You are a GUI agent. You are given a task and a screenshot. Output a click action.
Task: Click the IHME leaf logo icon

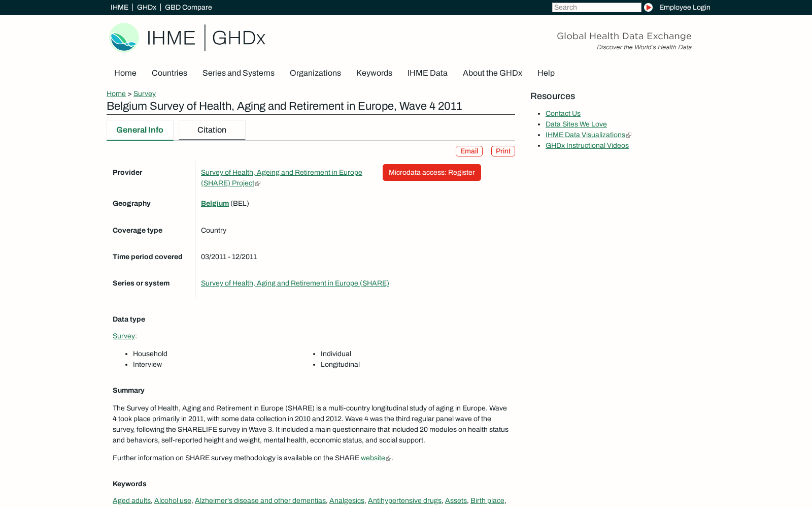(x=124, y=38)
